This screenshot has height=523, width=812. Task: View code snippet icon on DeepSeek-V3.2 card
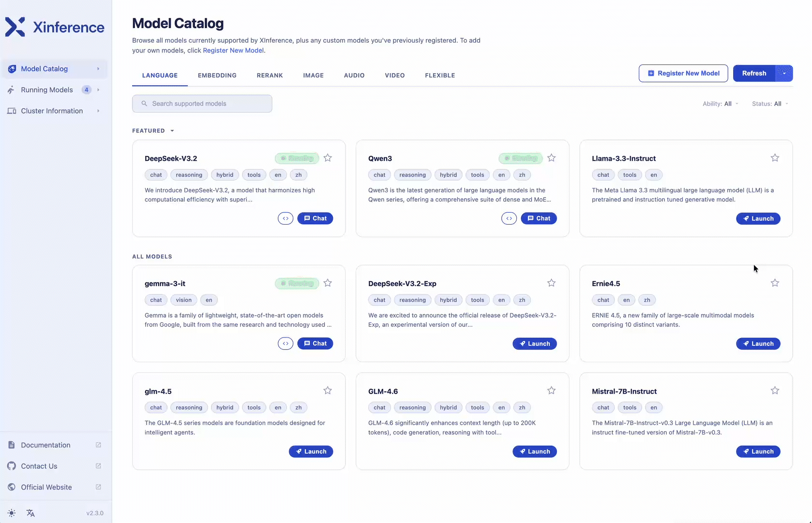[286, 218]
